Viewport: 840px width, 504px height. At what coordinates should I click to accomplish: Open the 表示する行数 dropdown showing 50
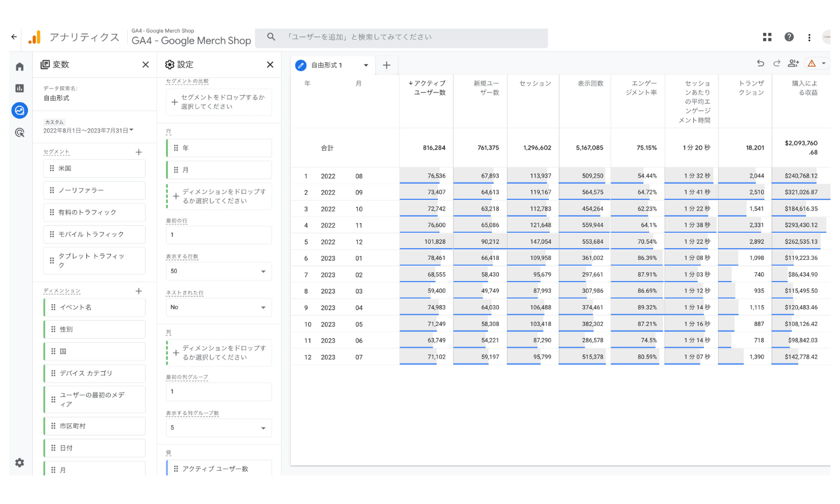pyautogui.click(x=218, y=271)
